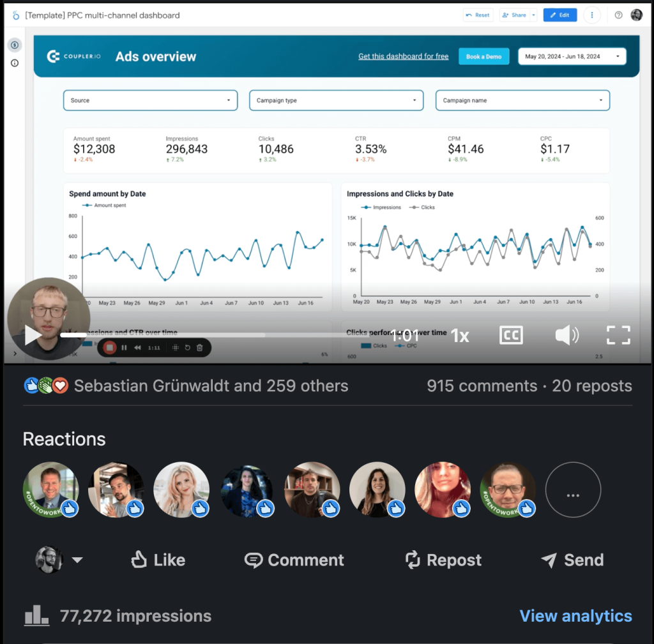This screenshot has width=654, height=644.
Task: Click the CPC $1.17 metric
Action: [555, 149]
